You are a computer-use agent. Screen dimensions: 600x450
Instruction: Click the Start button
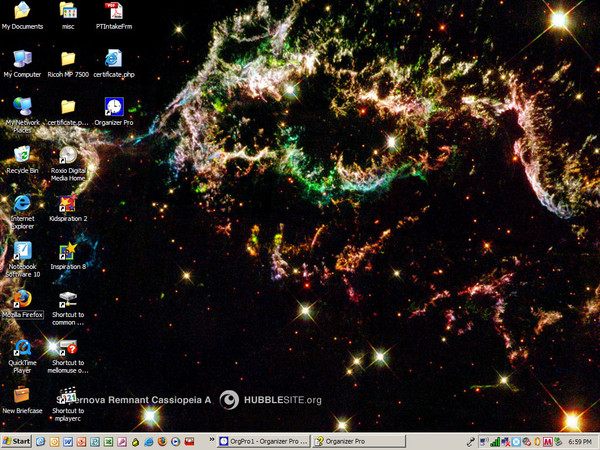coord(15,441)
